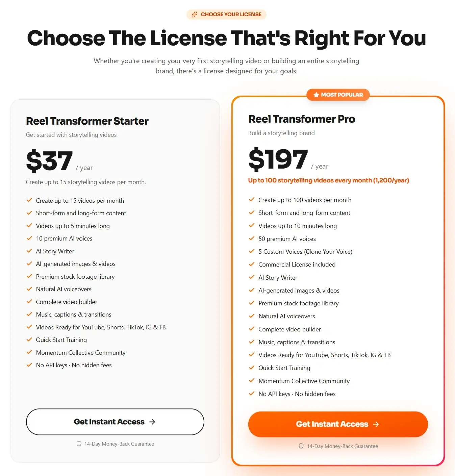Select the Reel Transformer Starter heading
Screen dimensions: 455x476
pos(87,121)
